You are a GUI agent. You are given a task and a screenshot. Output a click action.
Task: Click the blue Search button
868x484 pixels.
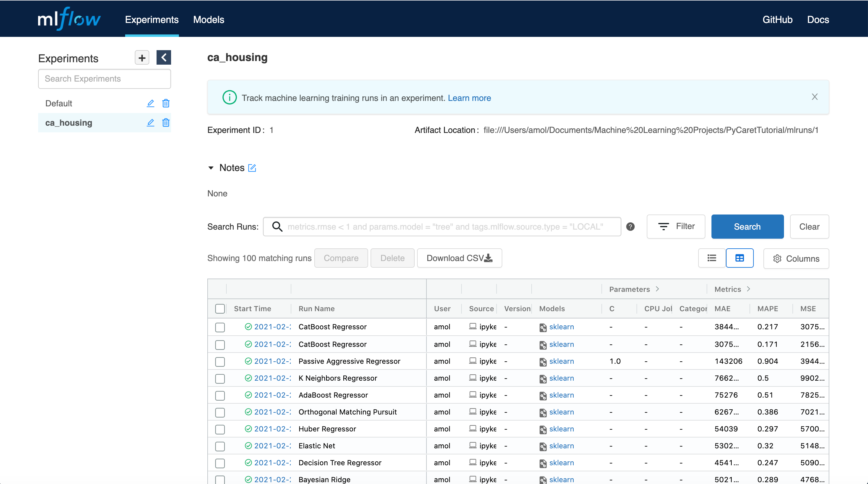pos(747,227)
